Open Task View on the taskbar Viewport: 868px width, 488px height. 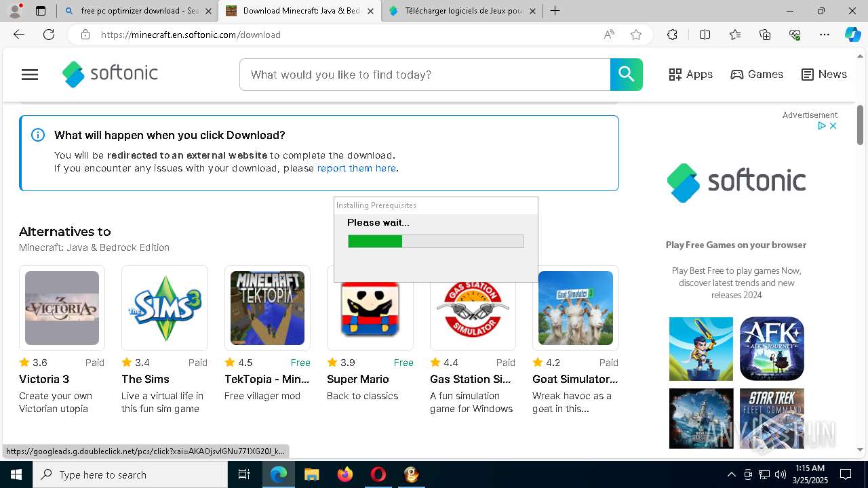244,474
